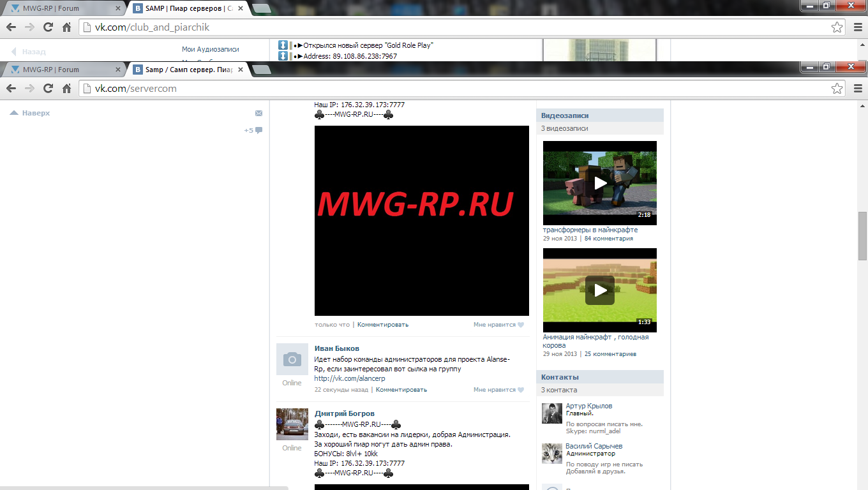This screenshot has height=490, width=868.
Task: Comment on the MWG-RP.RU post
Action: 382,325
